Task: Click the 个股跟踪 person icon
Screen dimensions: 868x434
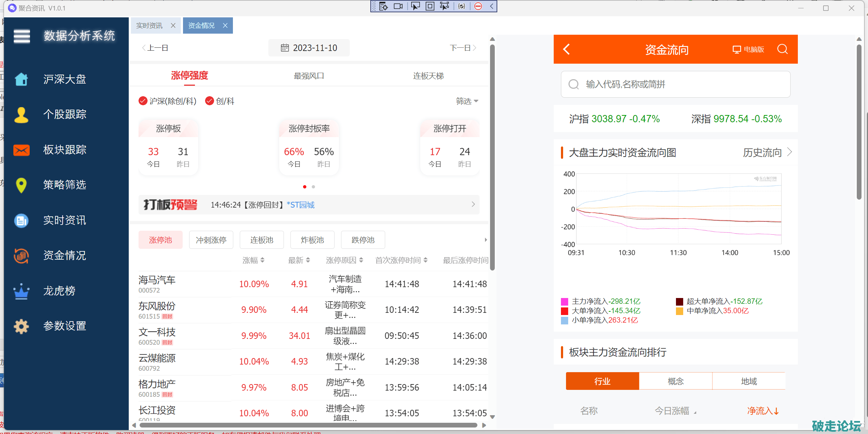Action: 21,115
